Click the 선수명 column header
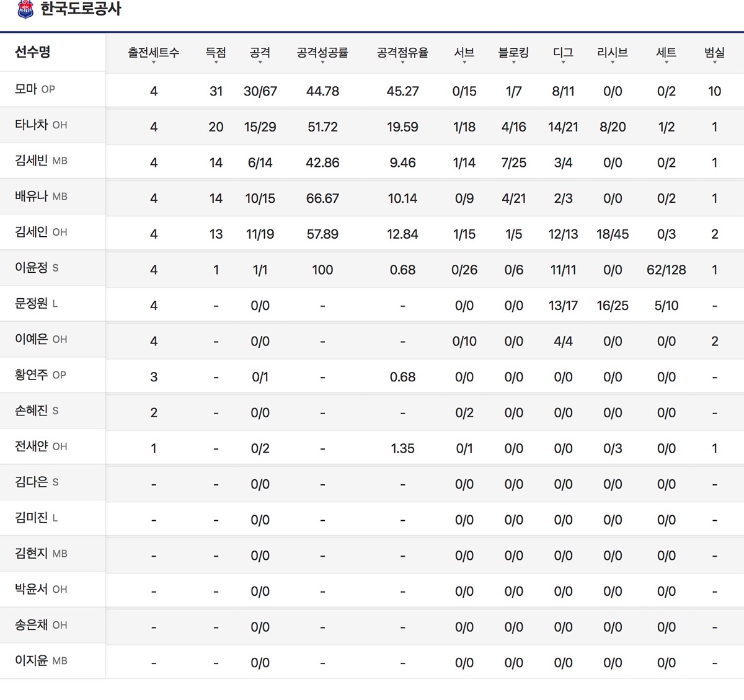 33,52
